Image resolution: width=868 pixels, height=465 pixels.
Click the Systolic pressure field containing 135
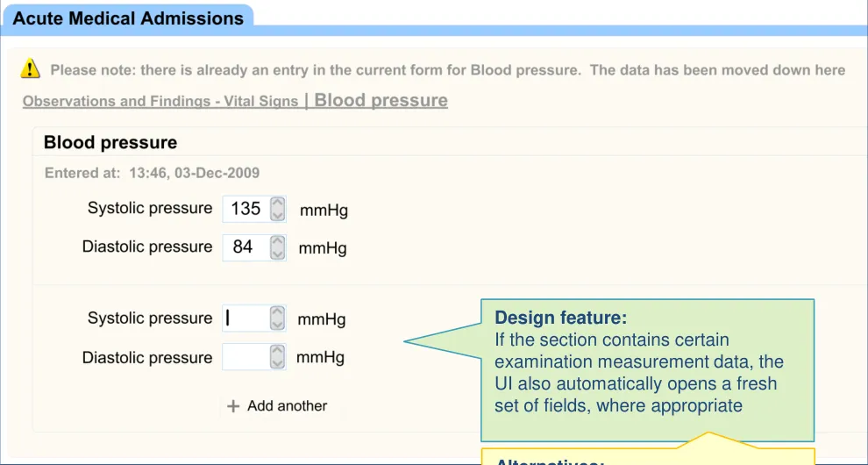[246, 209]
